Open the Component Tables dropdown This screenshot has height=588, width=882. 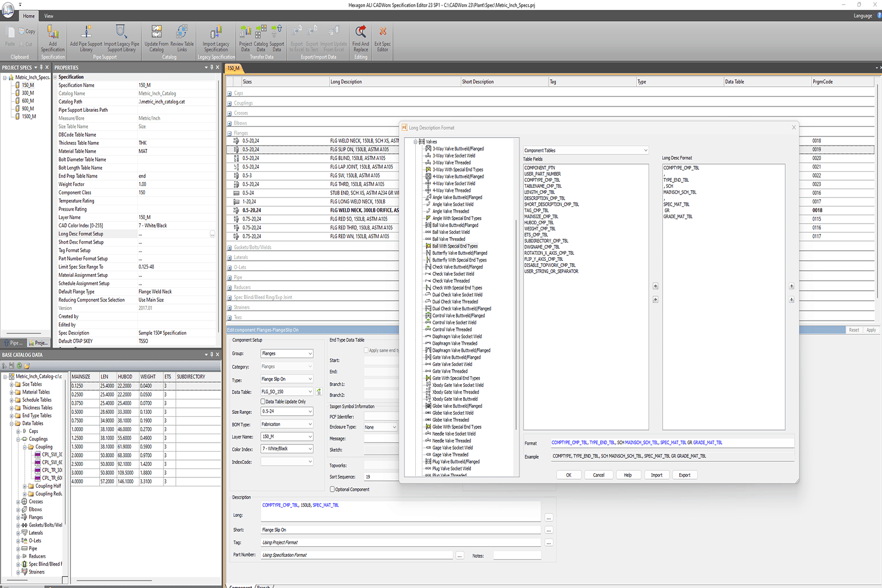pos(585,150)
